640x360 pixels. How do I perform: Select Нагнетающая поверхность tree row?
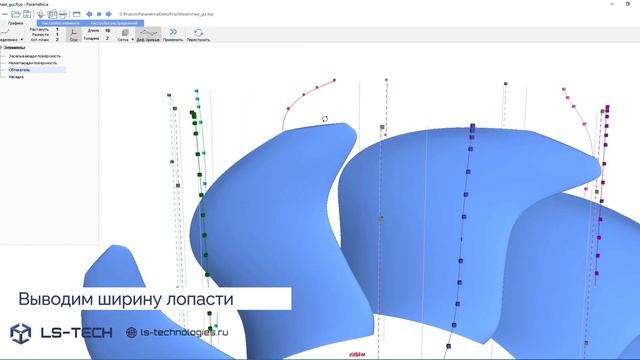33,63
